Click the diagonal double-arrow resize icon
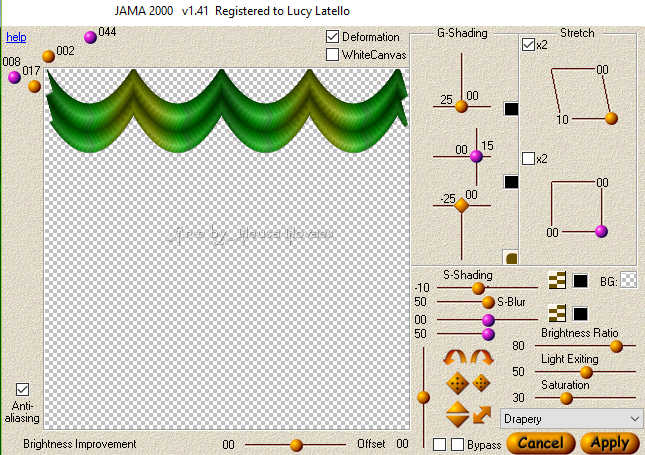The image size is (645, 455). tap(482, 413)
